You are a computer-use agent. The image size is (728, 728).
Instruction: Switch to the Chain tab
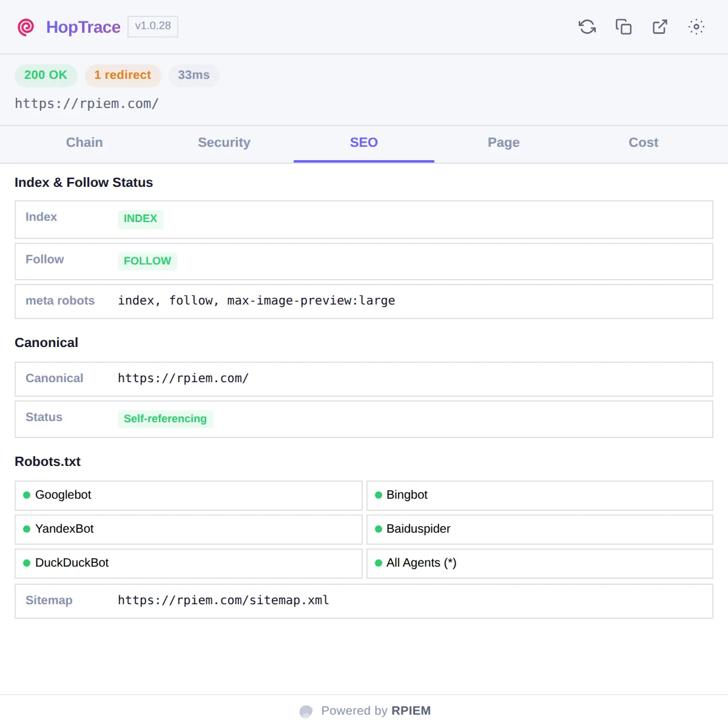84,143
